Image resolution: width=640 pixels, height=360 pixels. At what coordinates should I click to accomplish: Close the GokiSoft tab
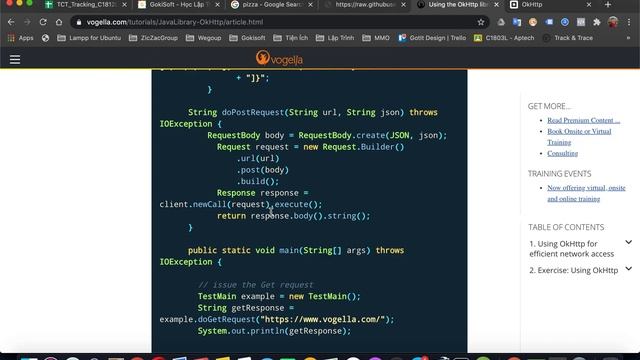pyautogui.click(x=218, y=4)
